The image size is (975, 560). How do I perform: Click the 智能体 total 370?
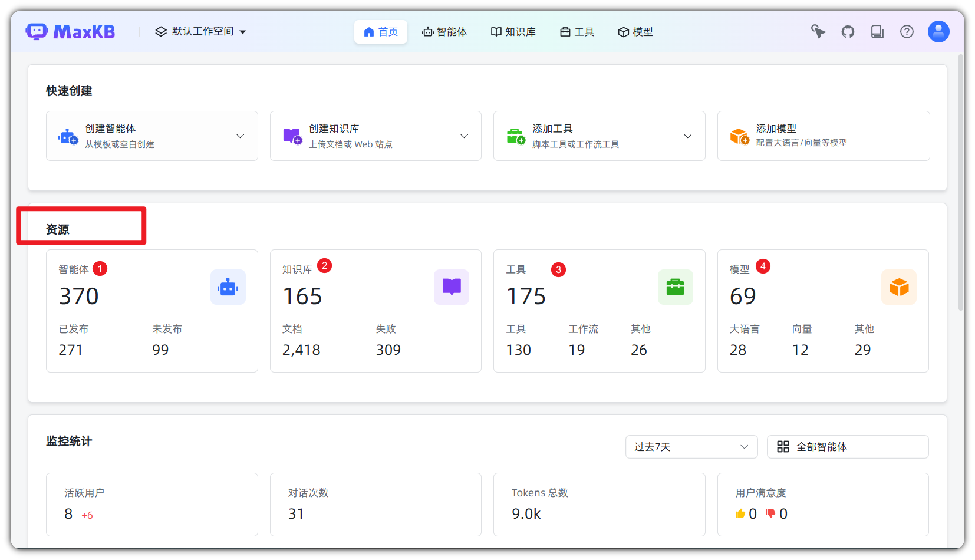79,296
